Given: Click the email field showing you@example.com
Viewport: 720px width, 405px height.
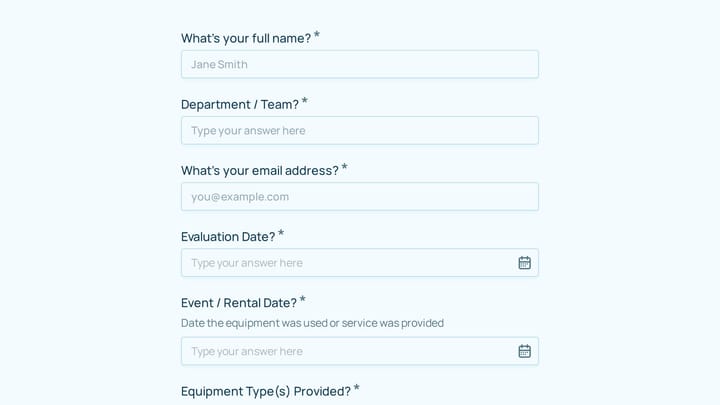Looking at the screenshot, I should (360, 197).
